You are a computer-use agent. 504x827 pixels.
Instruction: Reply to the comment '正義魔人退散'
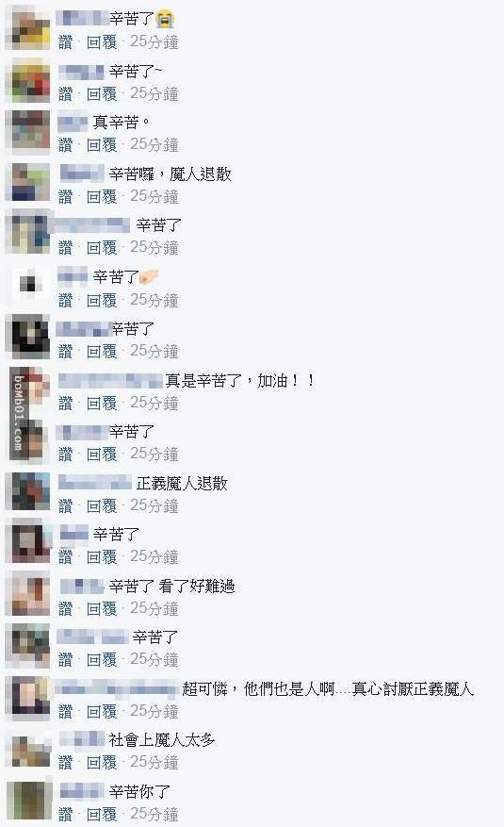[x=101, y=505]
